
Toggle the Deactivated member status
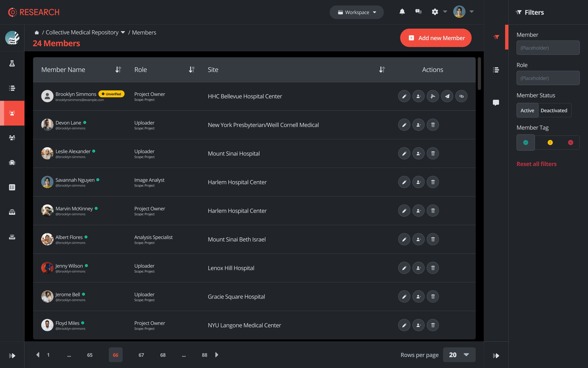coord(554,110)
